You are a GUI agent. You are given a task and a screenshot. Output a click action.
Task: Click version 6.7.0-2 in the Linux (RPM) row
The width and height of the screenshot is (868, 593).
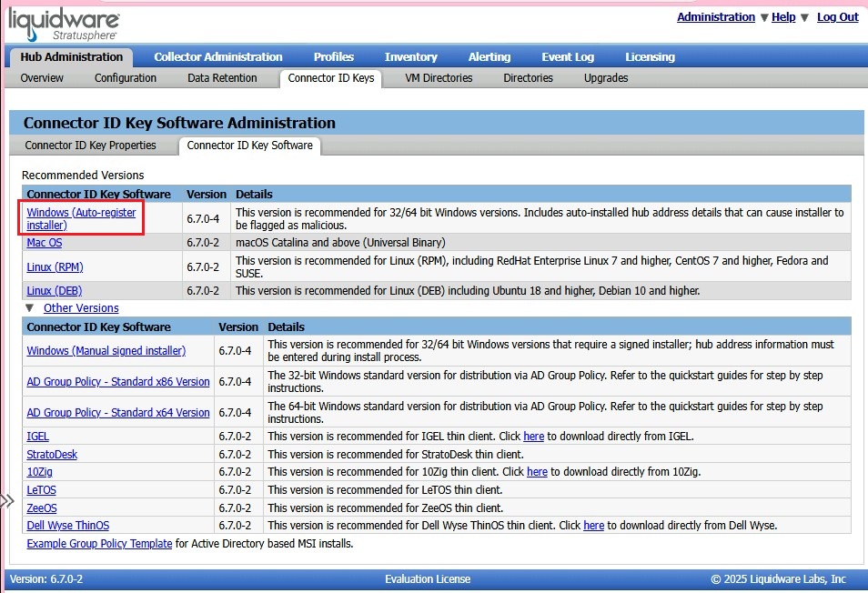[203, 267]
